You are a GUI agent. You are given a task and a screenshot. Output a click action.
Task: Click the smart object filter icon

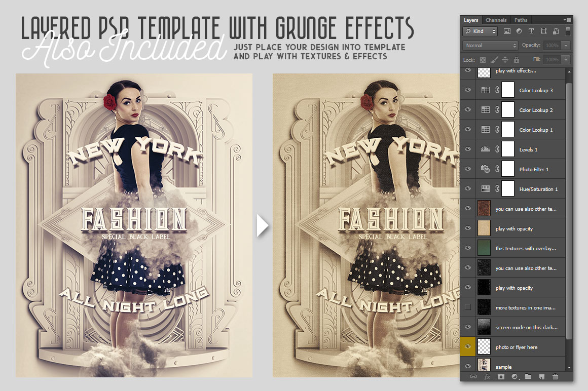(x=556, y=31)
